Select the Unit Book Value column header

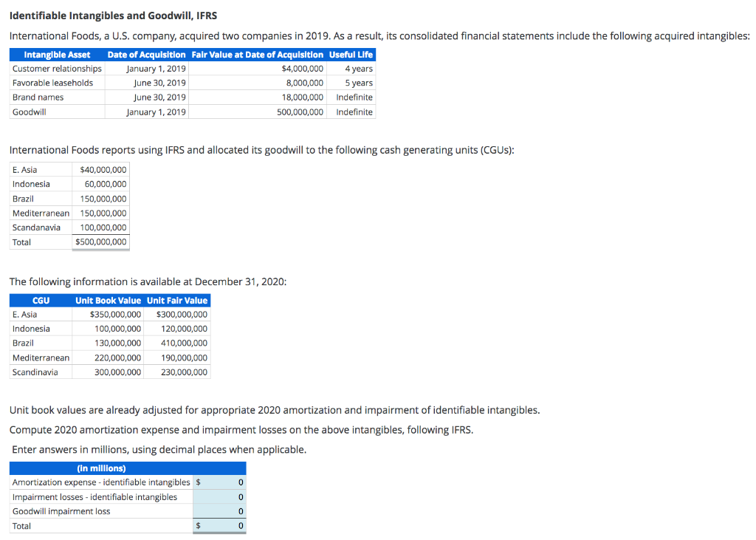point(106,300)
